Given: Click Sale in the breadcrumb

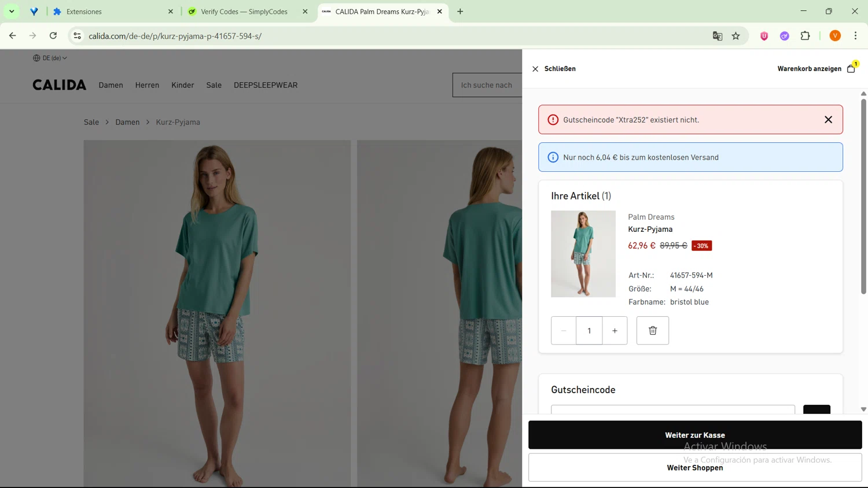Looking at the screenshot, I should click(x=91, y=122).
